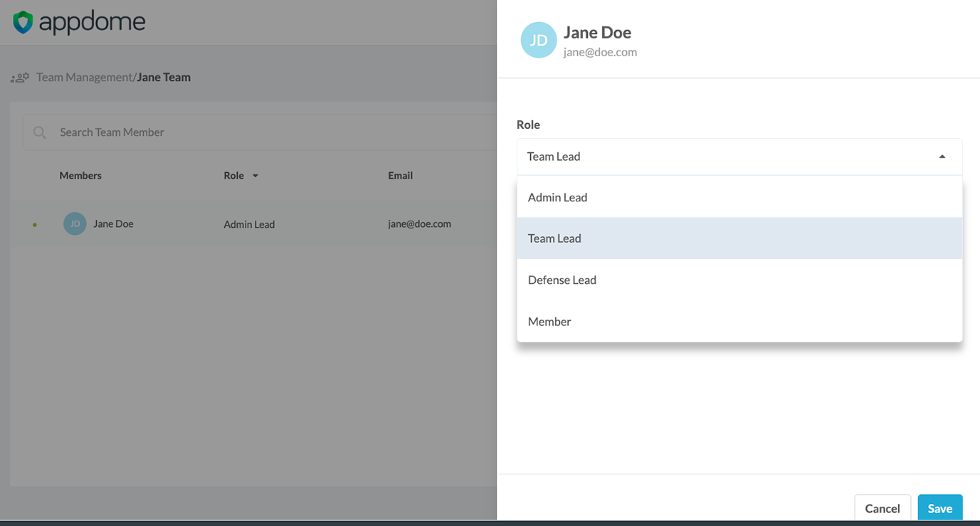Viewport: 980px width, 526px height.
Task: Focus the Search Team Member field
Action: (260, 132)
